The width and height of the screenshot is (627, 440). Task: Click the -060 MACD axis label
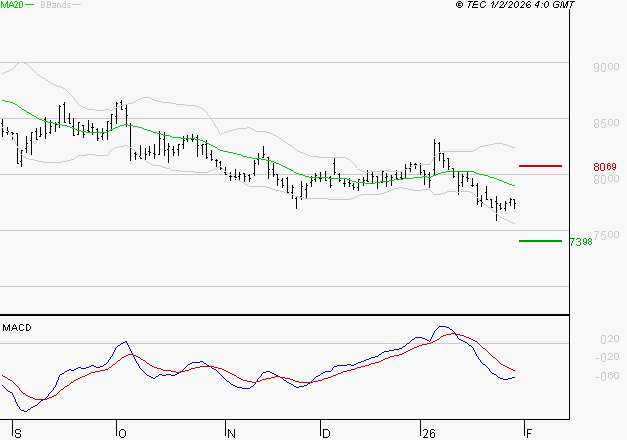coord(607,376)
